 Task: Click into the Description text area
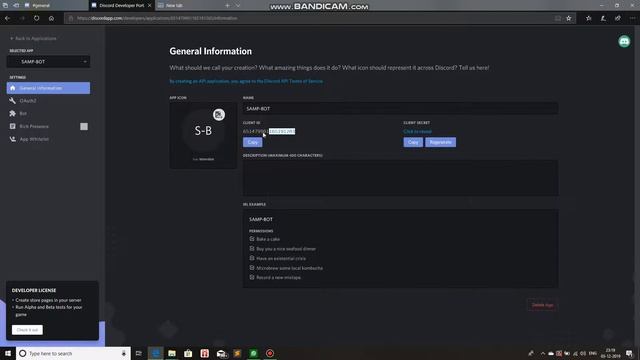point(400,178)
